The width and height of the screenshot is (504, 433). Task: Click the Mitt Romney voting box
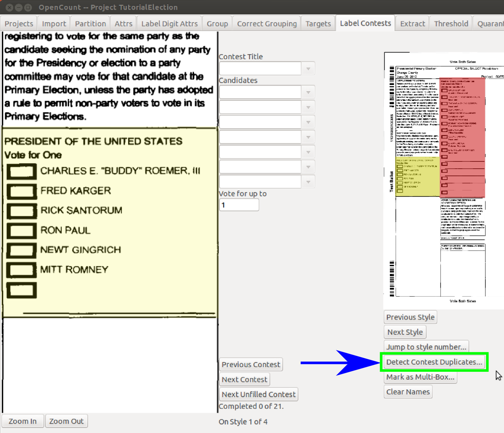coord(22,270)
